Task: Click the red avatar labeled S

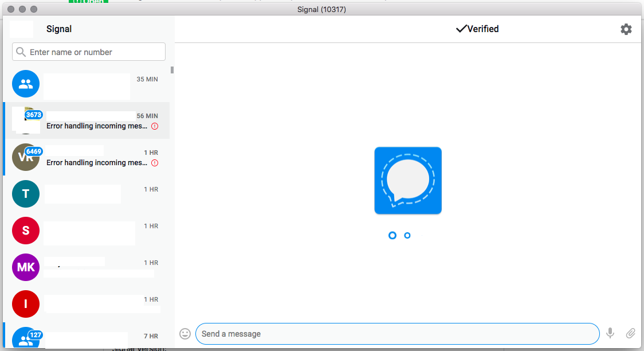Action: pos(25,231)
